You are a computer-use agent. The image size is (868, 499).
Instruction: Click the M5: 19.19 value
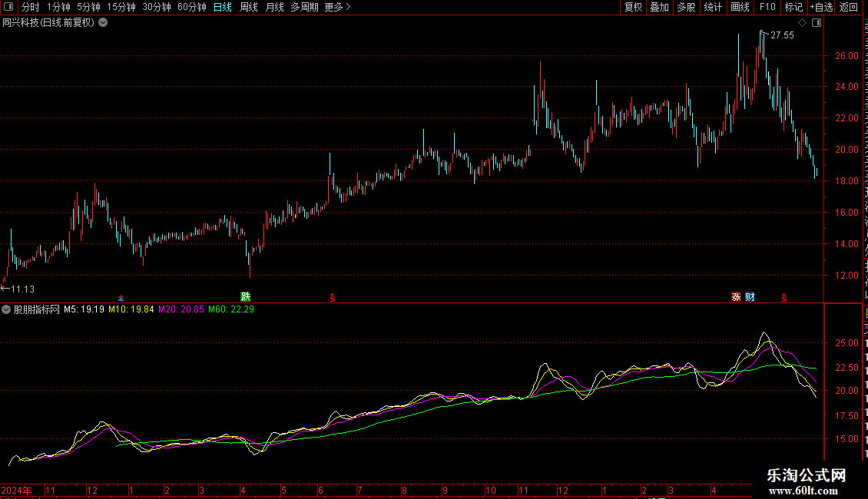point(84,310)
